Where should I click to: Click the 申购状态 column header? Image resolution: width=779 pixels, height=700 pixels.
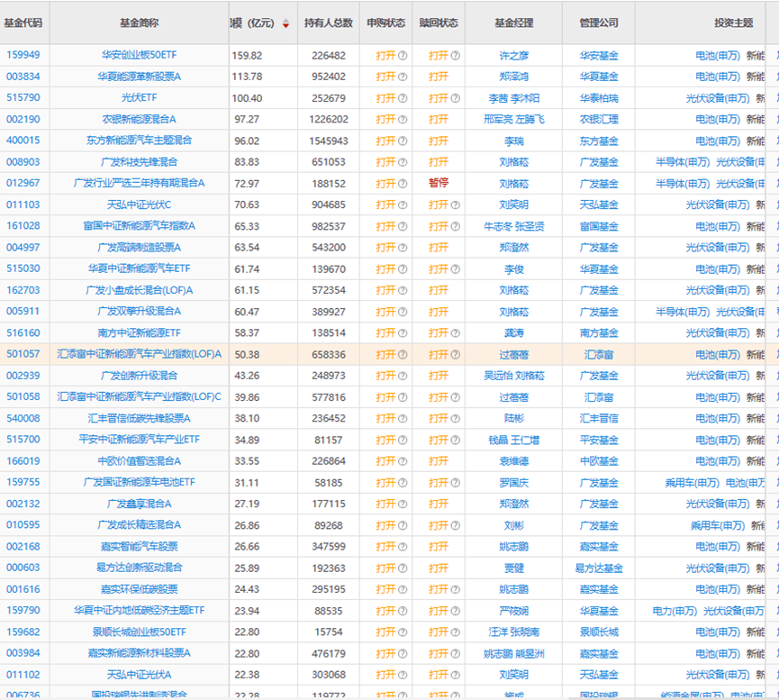386,23
